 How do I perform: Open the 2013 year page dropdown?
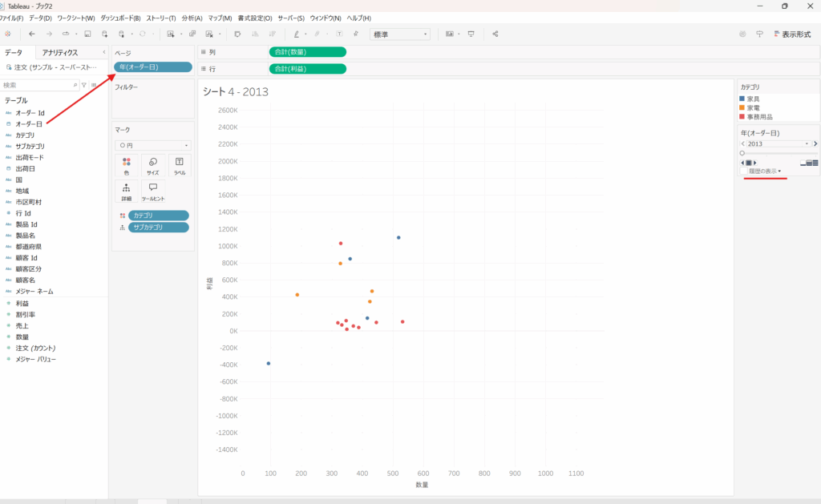(x=778, y=143)
